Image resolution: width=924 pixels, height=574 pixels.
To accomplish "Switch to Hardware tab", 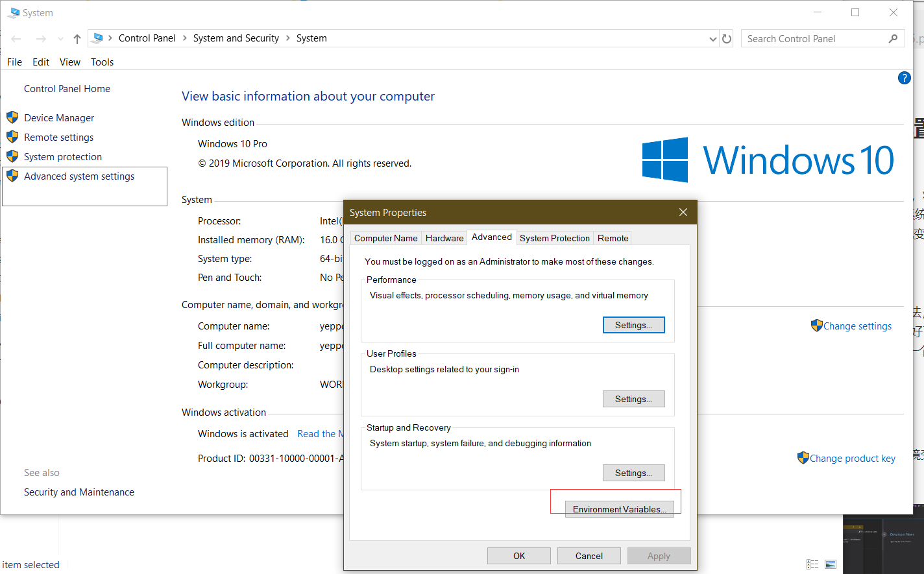I will click(444, 238).
